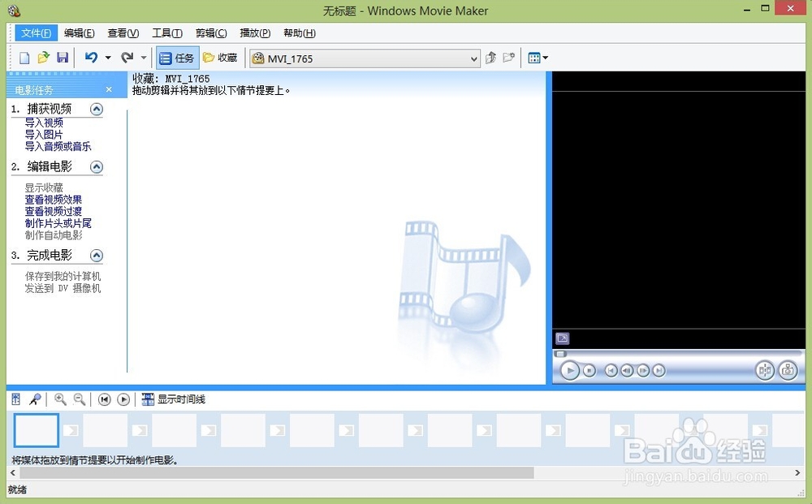Click the scroll left arrow in the storyboard
The width and height of the screenshot is (812, 504).
pos(13,473)
